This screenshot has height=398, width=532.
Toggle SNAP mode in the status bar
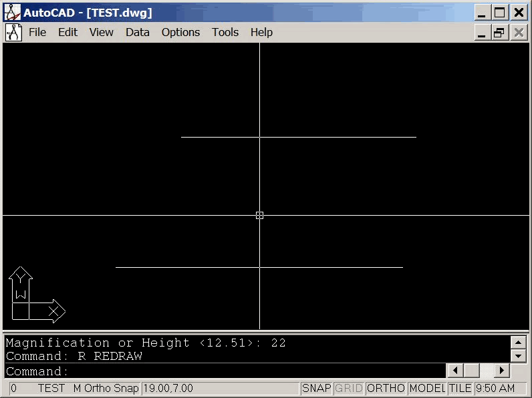point(316,388)
